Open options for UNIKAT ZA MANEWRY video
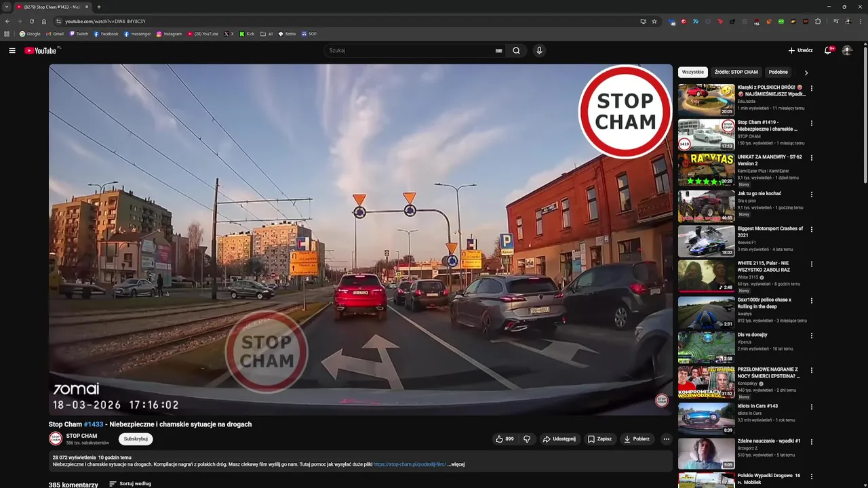The width and height of the screenshot is (868, 488). point(811,158)
